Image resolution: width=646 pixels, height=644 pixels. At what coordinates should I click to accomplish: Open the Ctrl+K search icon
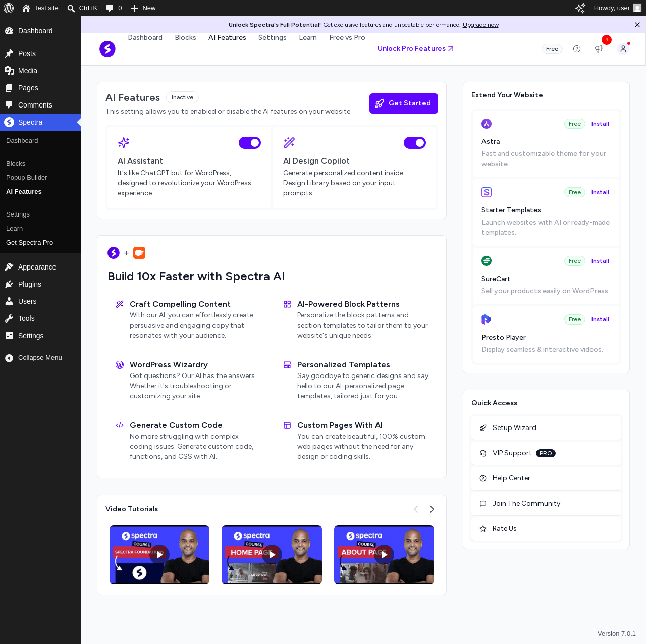[71, 8]
